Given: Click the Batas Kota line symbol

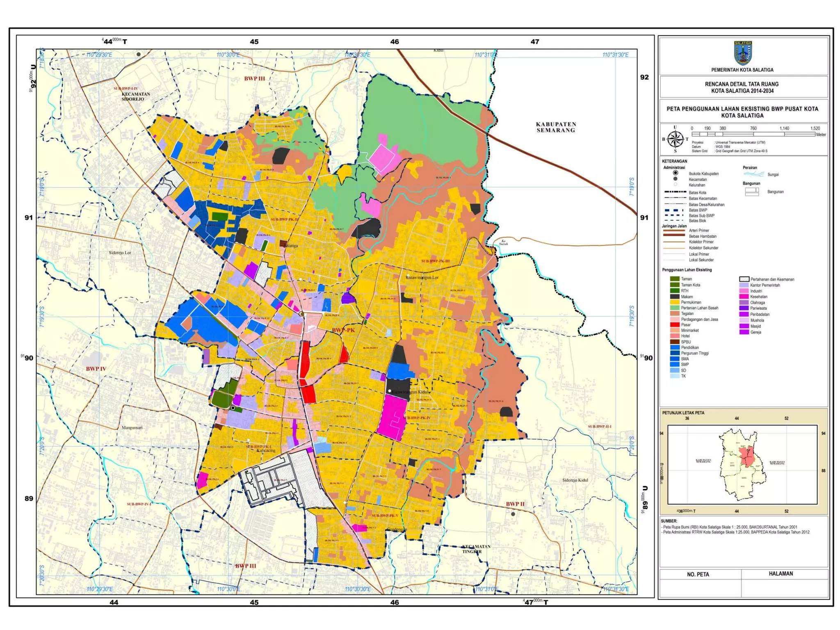Looking at the screenshot, I should 674,192.
